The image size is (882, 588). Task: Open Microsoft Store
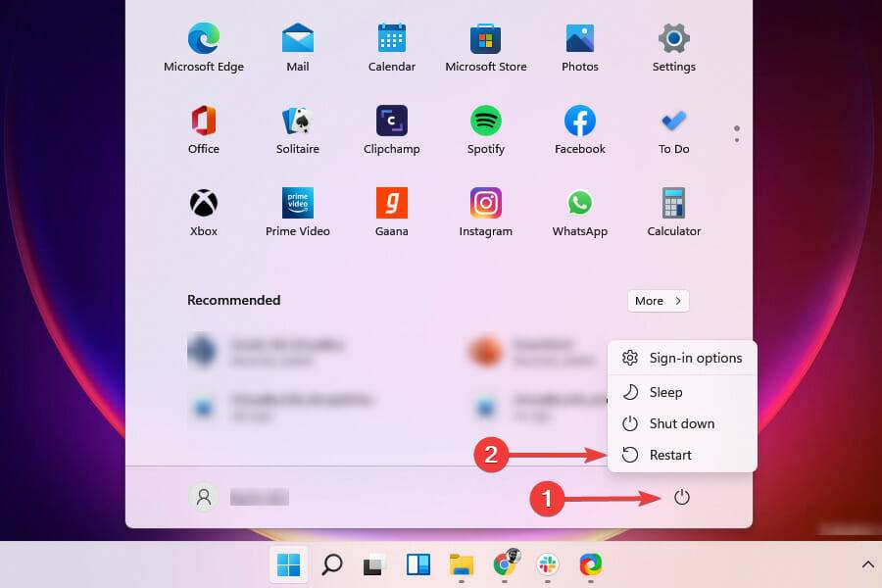pyautogui.click(x=486, y=48)
